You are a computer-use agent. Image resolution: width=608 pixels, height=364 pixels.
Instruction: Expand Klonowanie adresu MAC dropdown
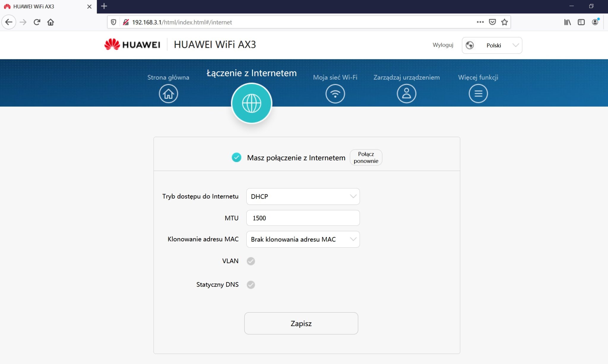click(303, 239)
